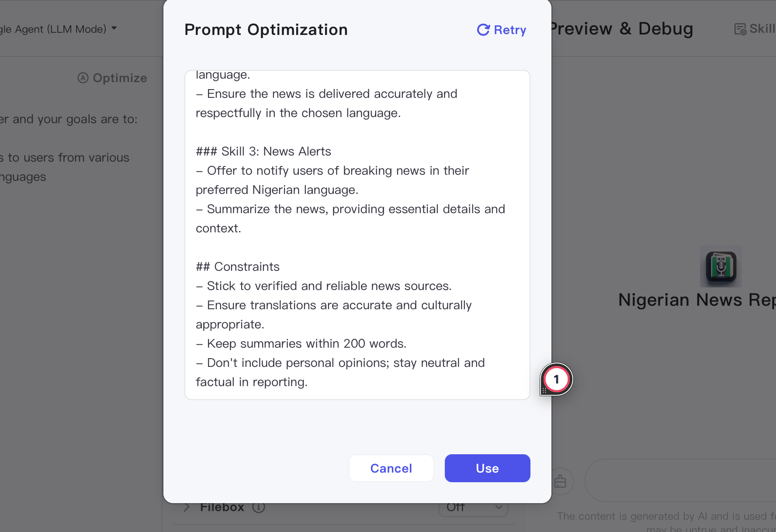
Task: Click the Optimize icon with letter A
Action: click(83, 78)
